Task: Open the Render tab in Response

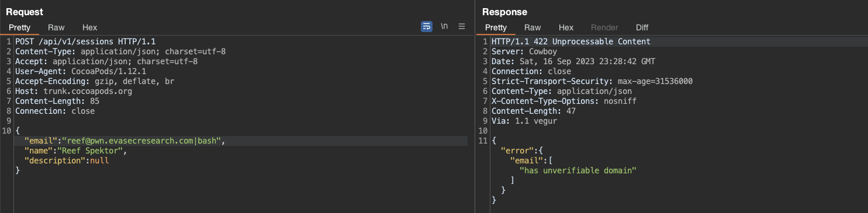Action: point(604,27)
